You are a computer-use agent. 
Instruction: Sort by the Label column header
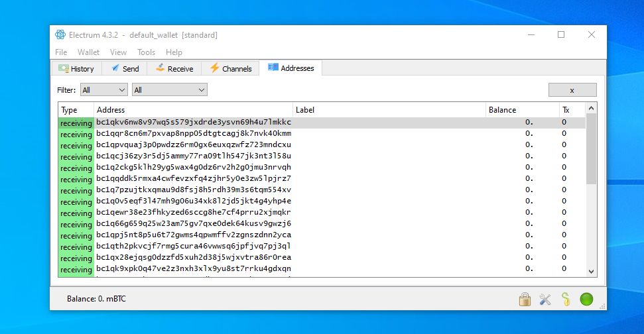[389, 110]
